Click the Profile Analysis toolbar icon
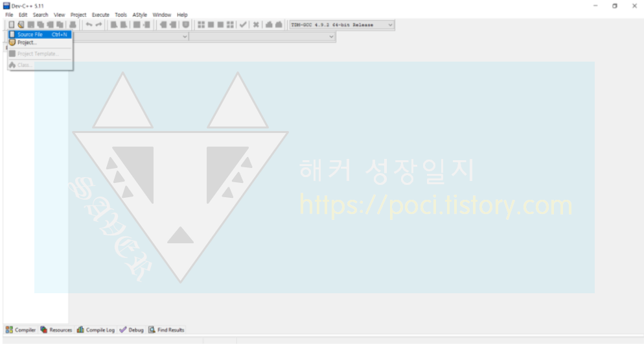This screenshot has width=644, height=349. tap(269, 25)
